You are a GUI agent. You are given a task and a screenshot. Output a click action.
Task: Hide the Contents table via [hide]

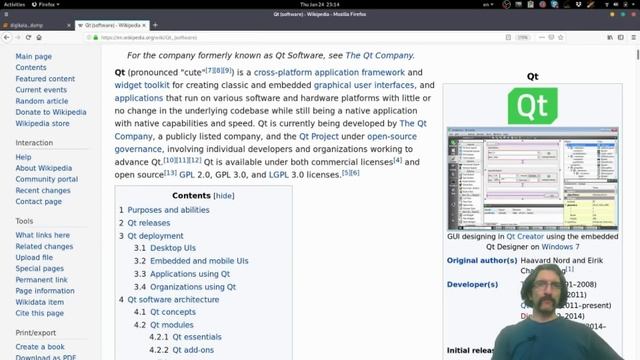[224, 196]
